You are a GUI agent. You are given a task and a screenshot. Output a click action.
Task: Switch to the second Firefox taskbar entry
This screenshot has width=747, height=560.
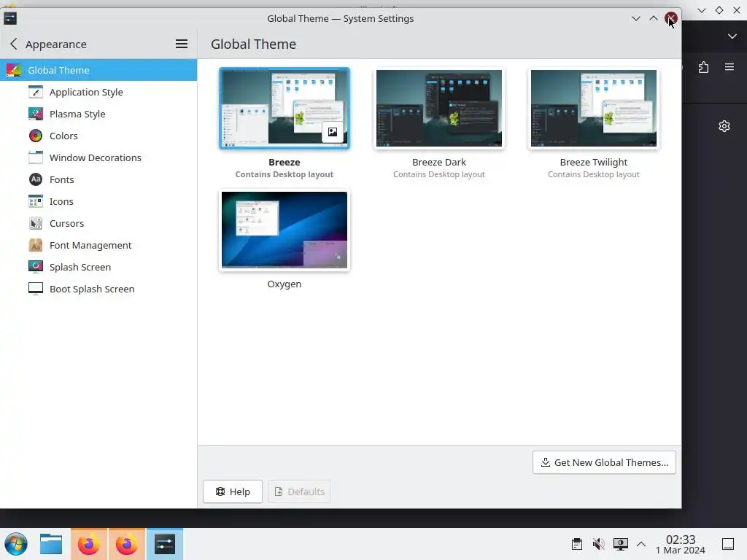click(127, 544)
